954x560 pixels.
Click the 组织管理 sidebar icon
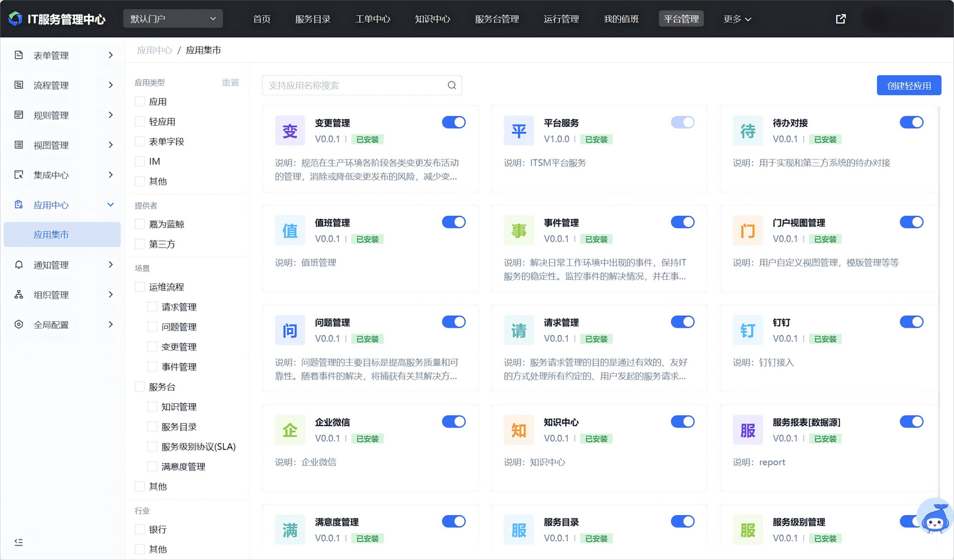[19, 295]
